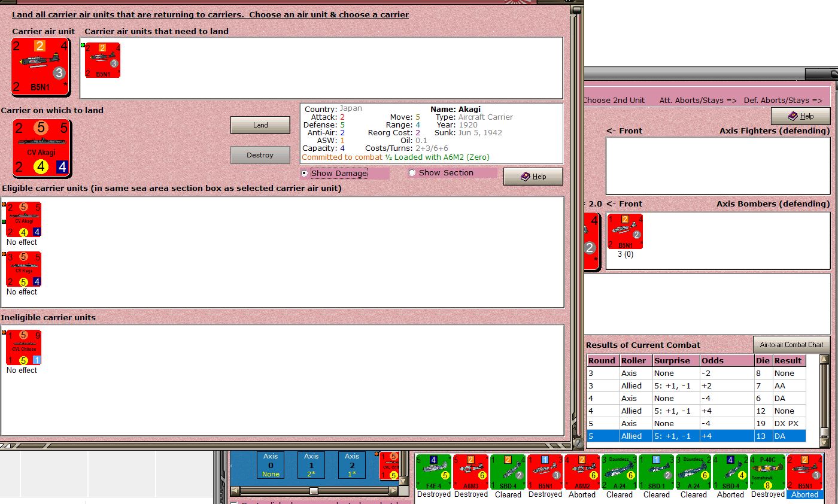The image size is (838, 504).
Task: Click the 3 (0) value under Axis bomber
Action: tap(625, 254)
